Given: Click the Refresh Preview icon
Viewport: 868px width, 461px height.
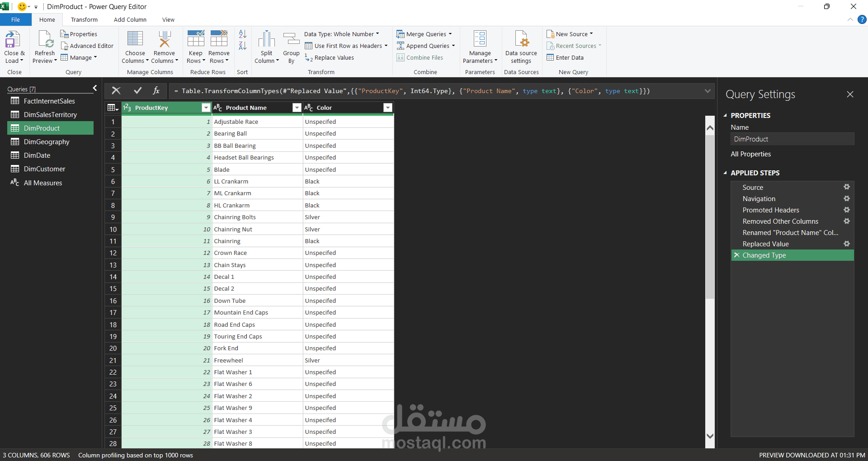Looking at the screenshot, I should point(46,40).
